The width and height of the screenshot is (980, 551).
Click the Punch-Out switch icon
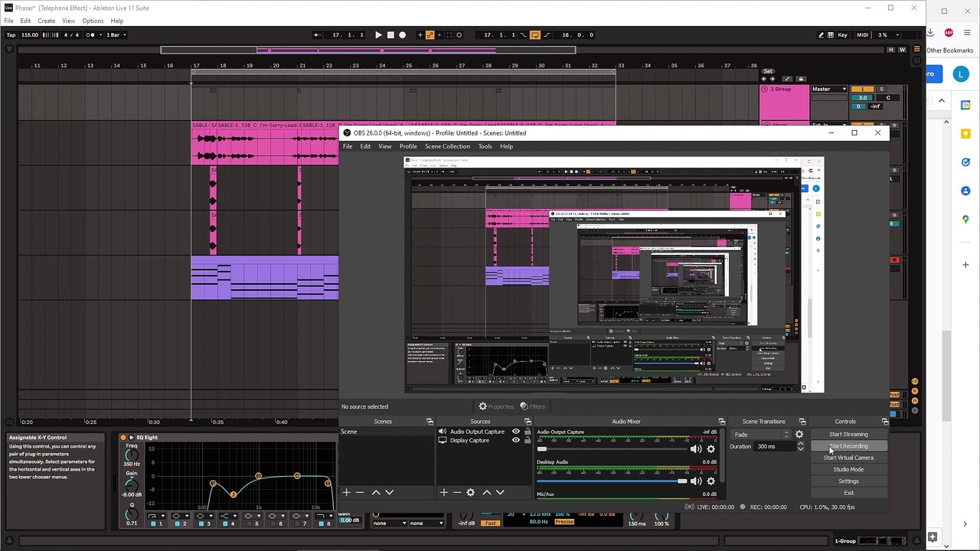(547, 35)
